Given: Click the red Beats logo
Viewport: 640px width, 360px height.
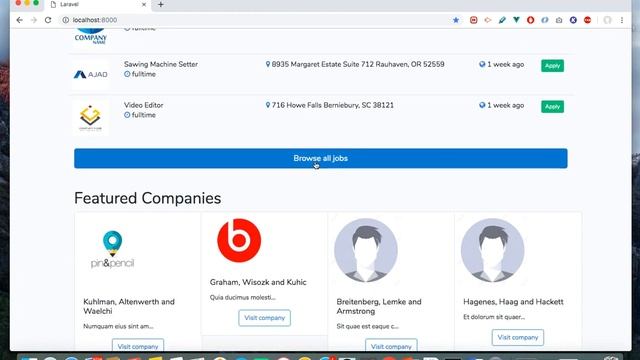Looking at the screenshot, I should click(239, 240).
